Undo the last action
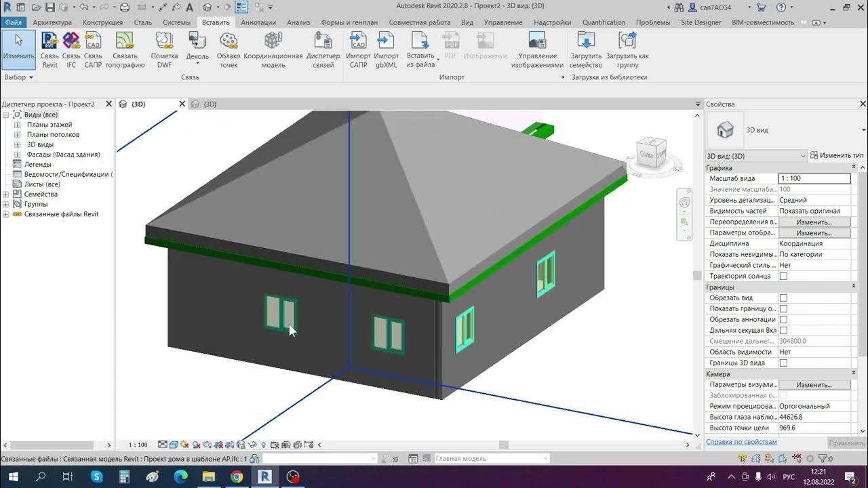Image resolution: width=868 pixels, height=488 pixels. pyautogui.click(x=84, y=7)
